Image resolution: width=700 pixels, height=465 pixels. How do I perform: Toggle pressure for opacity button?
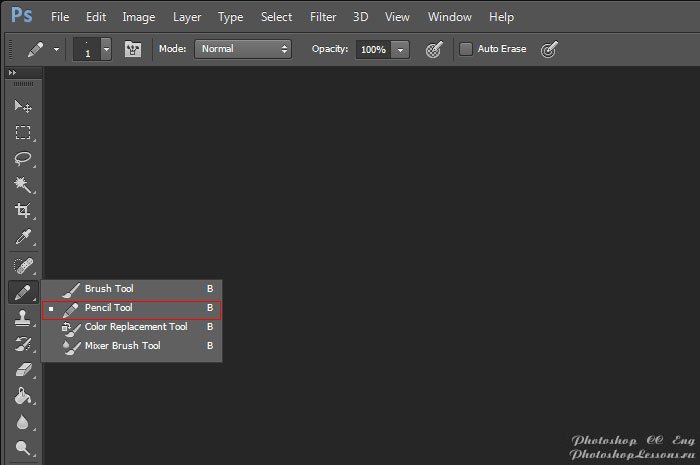click(x=434, y=49)
